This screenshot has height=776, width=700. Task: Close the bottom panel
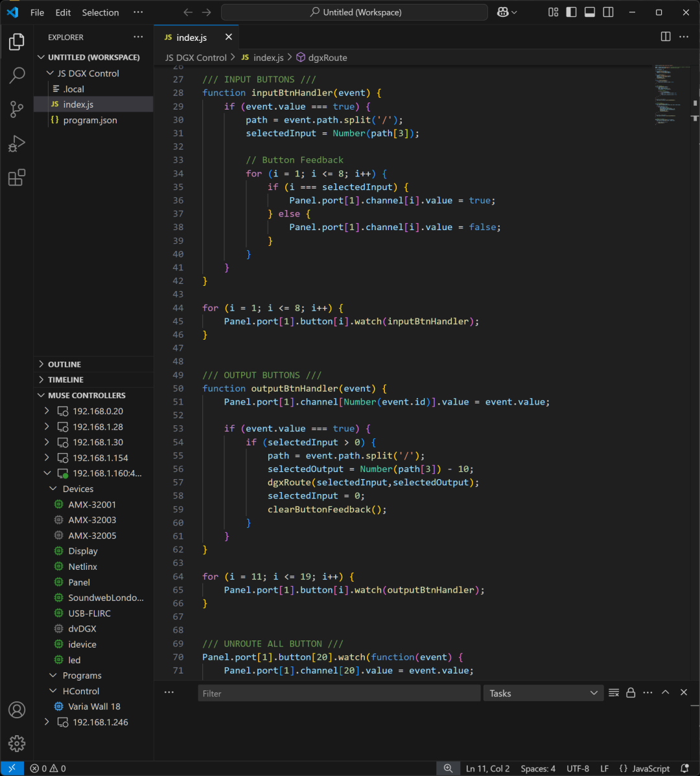tap(684, 693)
